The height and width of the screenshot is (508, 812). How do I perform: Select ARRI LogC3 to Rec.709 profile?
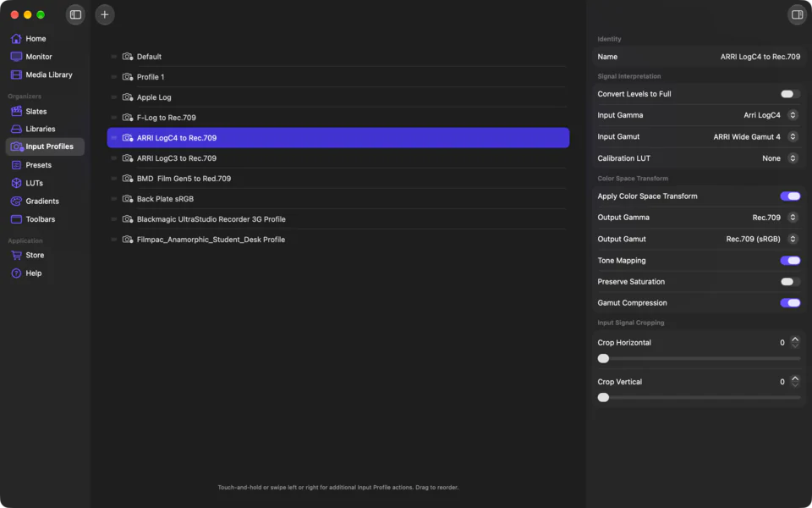(338, 158)
